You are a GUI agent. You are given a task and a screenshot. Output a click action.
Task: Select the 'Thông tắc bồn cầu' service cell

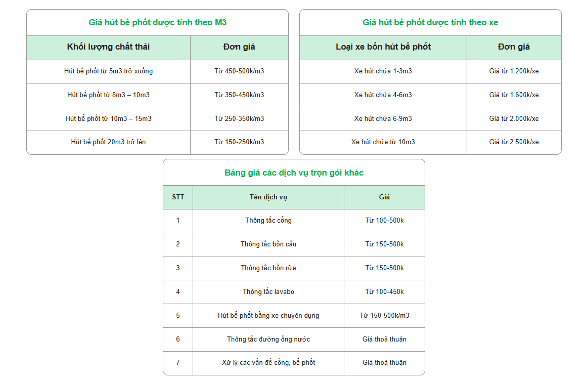click(268, 244)
